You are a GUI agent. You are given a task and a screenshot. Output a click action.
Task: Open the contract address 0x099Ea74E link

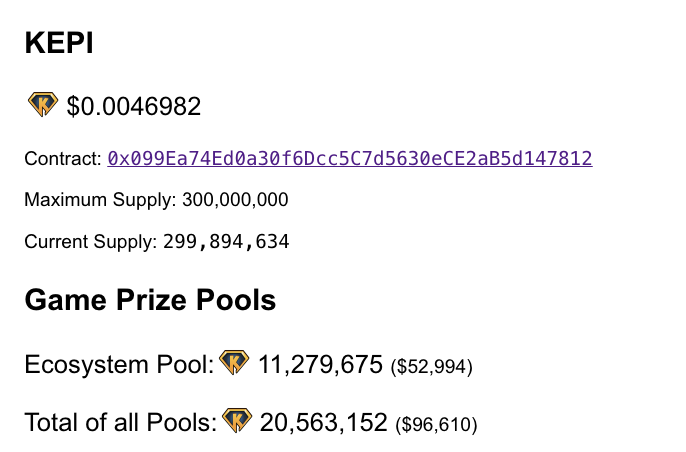point(350,158)
